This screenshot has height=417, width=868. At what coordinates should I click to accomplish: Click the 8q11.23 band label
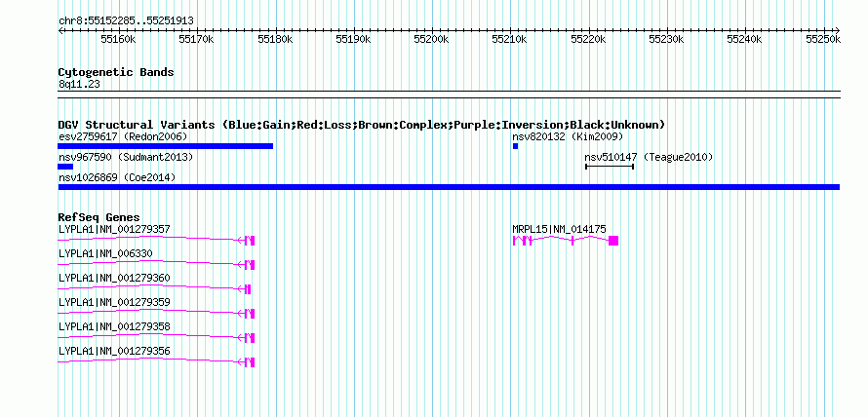79,85
